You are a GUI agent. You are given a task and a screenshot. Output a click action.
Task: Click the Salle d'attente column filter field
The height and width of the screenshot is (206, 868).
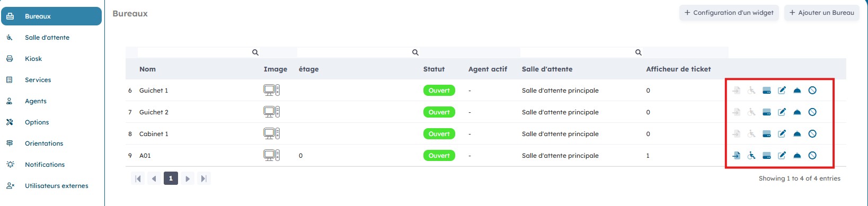pos(581,52)
